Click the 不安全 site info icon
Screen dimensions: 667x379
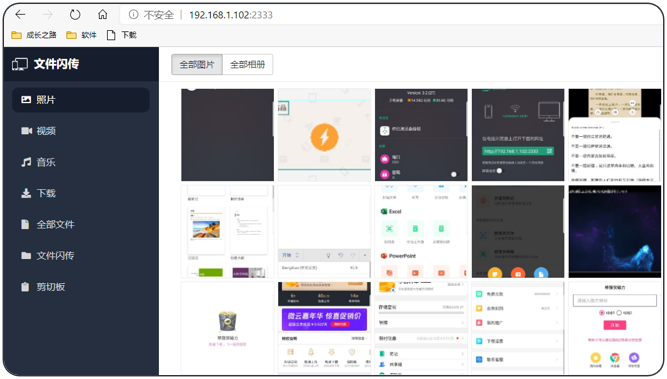(x=134, y=15)
